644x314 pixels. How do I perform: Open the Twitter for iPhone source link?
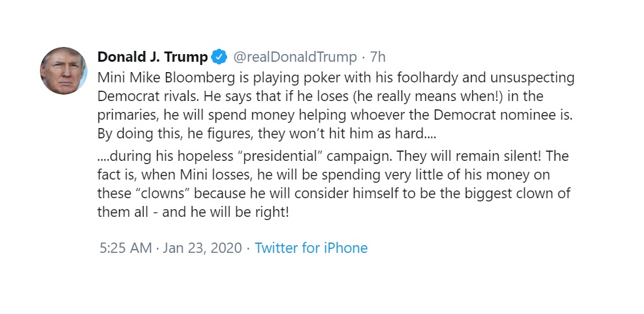[x=311, y=248]
